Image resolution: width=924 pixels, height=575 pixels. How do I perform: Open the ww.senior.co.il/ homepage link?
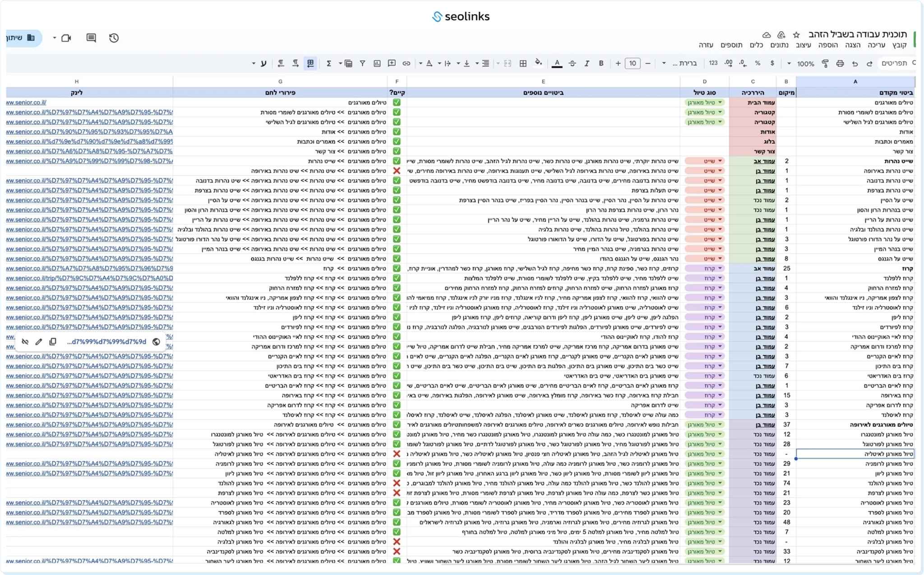[26, 102]
